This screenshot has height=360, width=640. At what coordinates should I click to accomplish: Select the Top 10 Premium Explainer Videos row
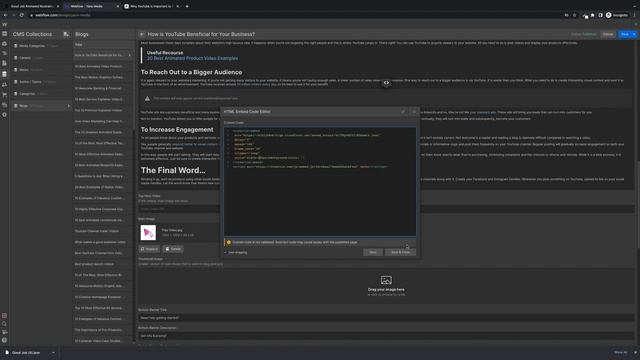tap(103, 110)
